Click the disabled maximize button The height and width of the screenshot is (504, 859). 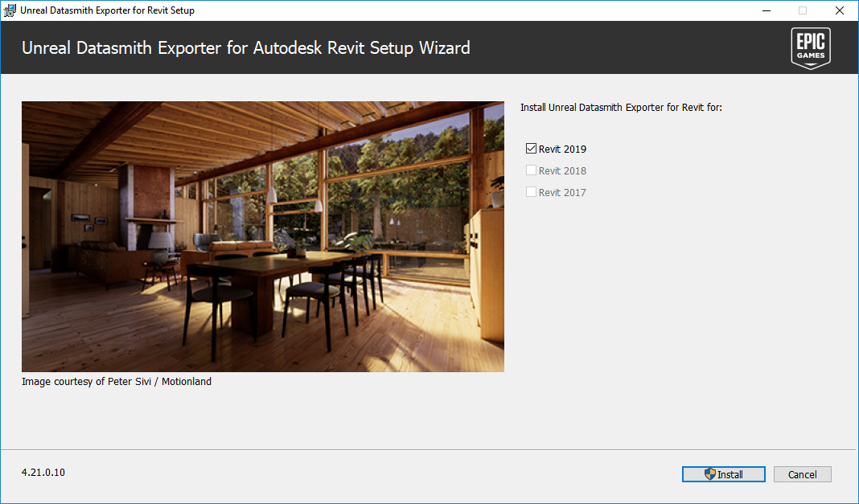803,10
